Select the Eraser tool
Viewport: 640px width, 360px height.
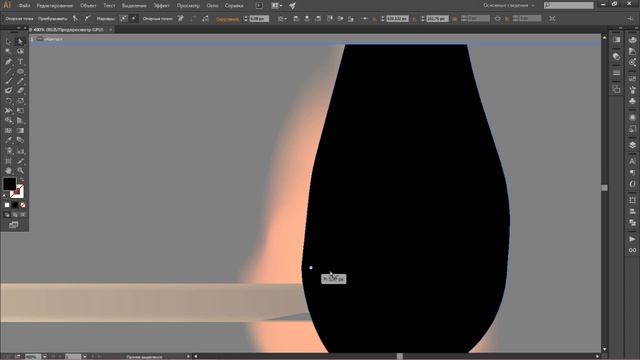pyautogui.click(x=20, y=91)
